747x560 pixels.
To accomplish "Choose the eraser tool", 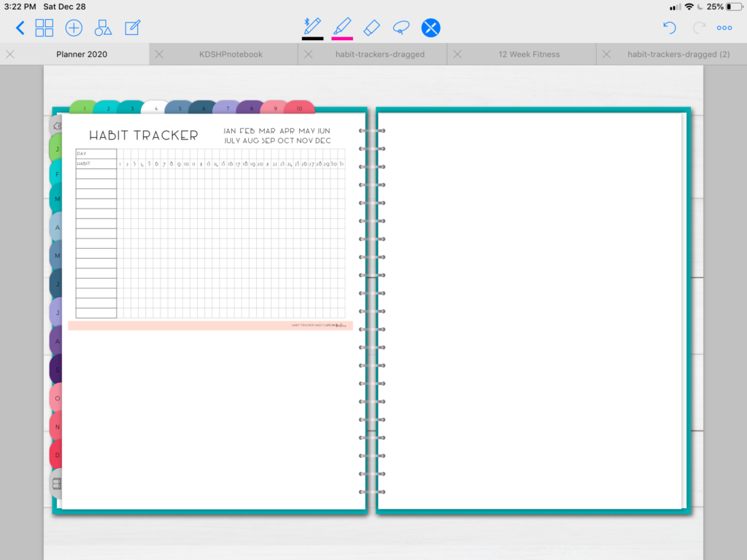I will click(x=371, y=28).
